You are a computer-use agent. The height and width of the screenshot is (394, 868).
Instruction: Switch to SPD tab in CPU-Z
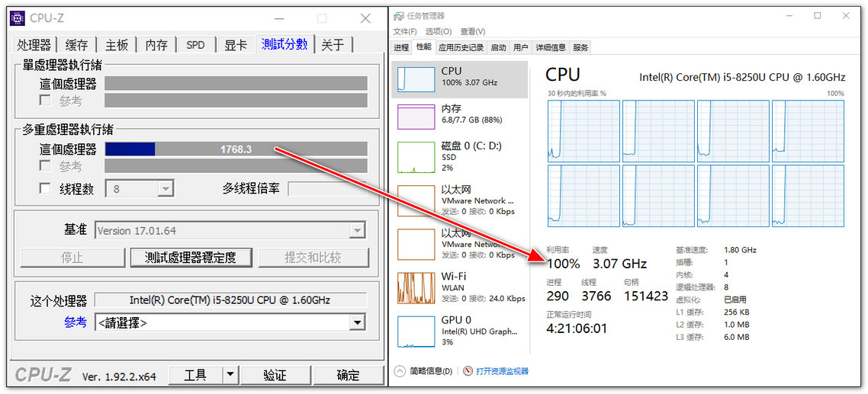[x=195, y=45]
